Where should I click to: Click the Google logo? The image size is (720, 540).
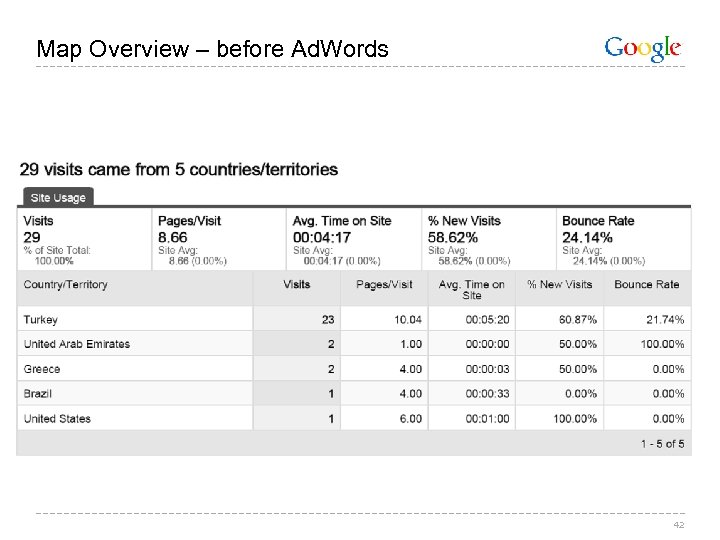click(643, 48)
